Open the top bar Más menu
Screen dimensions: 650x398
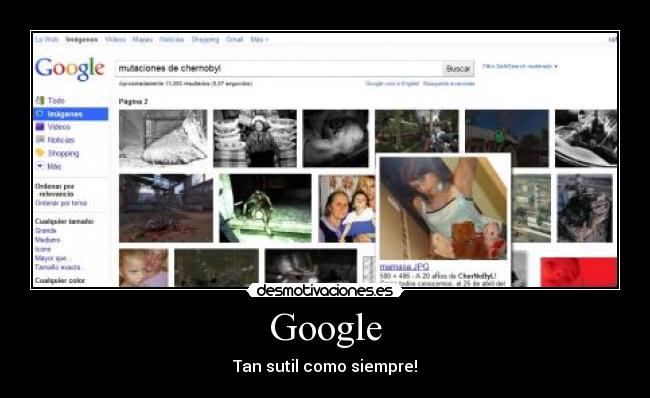[x=260, y=39]
